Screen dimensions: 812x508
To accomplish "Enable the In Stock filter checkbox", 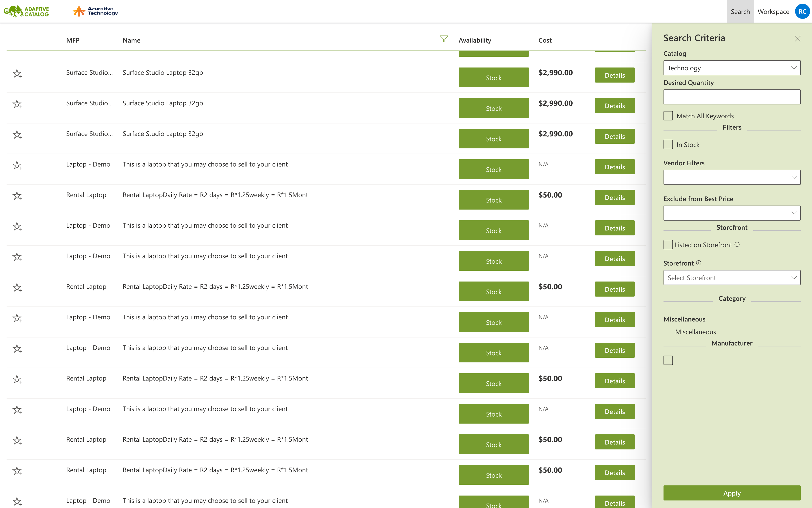I will click(668, 144).
